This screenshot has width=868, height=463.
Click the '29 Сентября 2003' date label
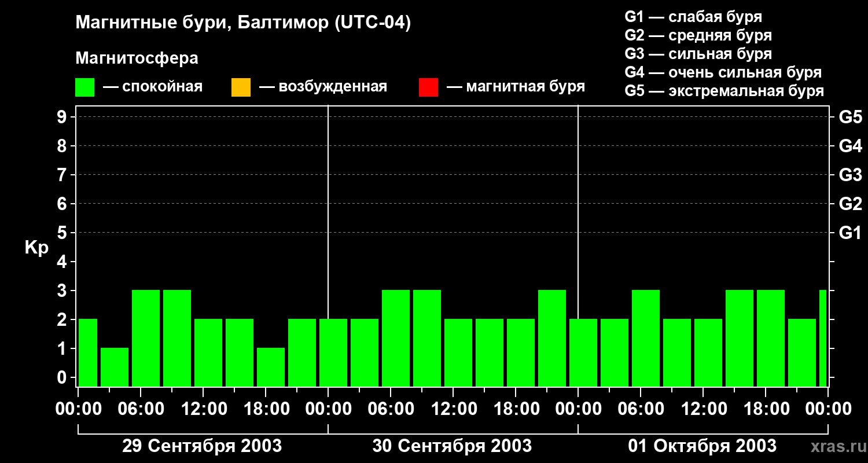(x=202, y=446)
